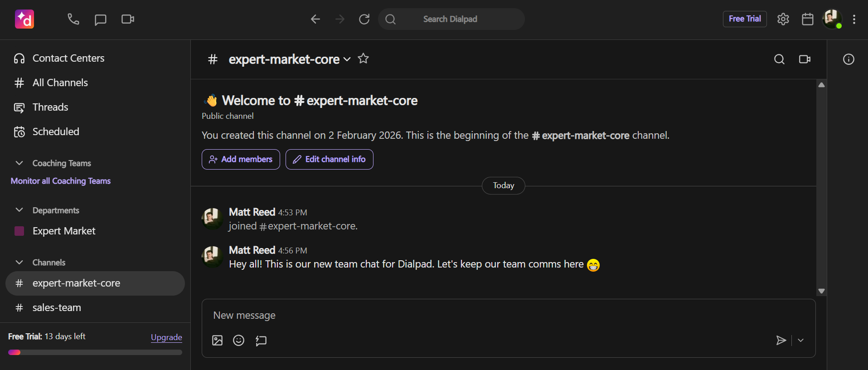Select the sales-team channel
Viewport: 868px width, 370px height.
pyautogui.click(x=57, y=307)
